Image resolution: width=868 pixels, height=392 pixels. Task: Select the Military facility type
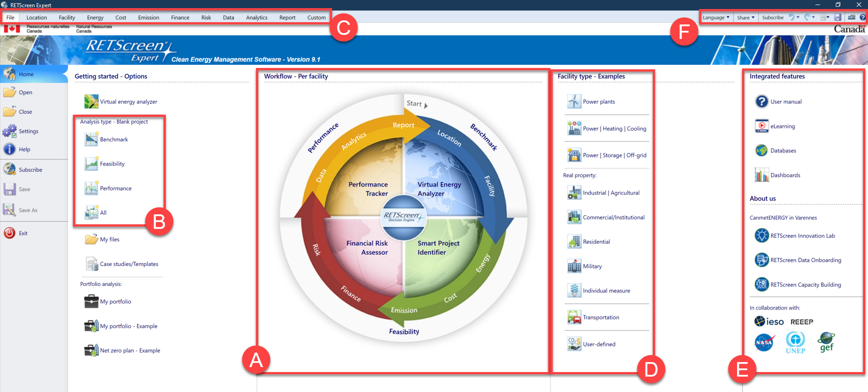click(x=584, y=266)
